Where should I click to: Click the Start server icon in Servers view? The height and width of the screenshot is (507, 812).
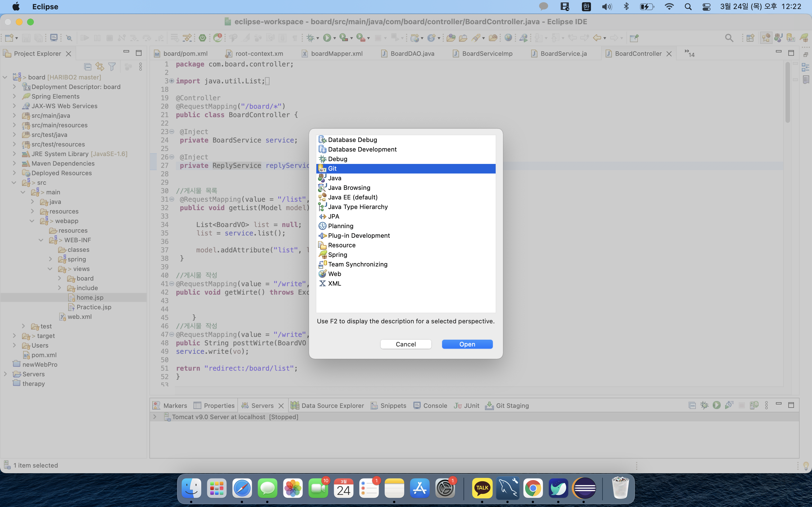[x=716, y=405]
